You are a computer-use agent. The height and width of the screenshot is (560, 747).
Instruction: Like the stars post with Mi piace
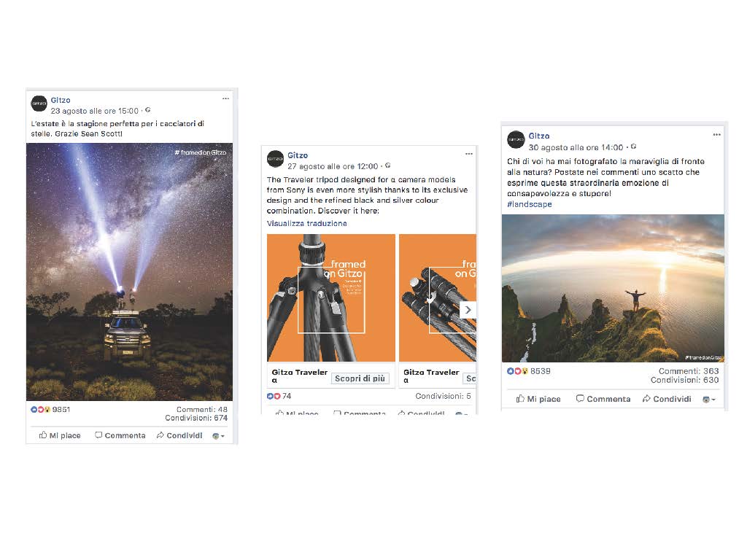pyautogui.click(x=60, y=435)
